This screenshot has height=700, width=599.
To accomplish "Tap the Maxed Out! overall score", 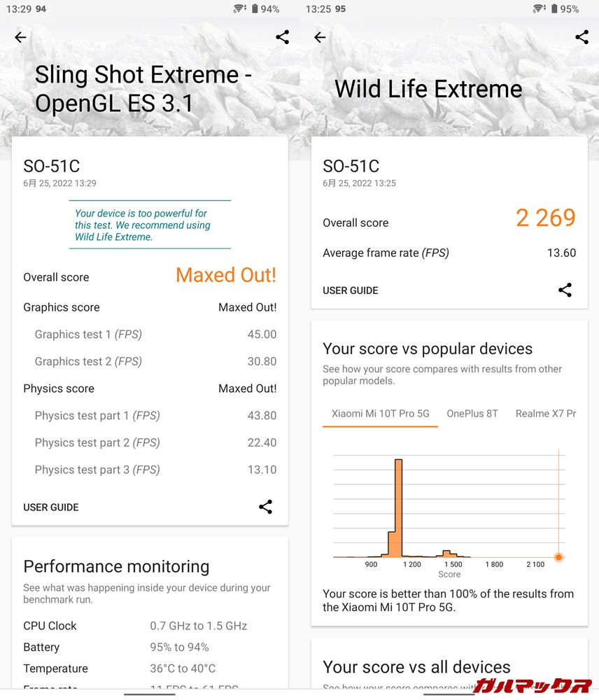I will pyautogui.click(x=226, y=276).
